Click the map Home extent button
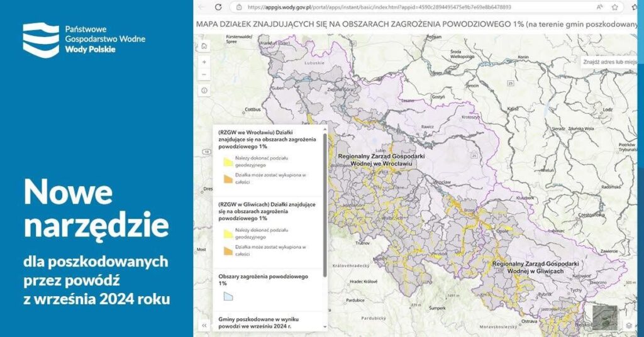The width and height of the screenshot is (644, 337). (204, 47)
